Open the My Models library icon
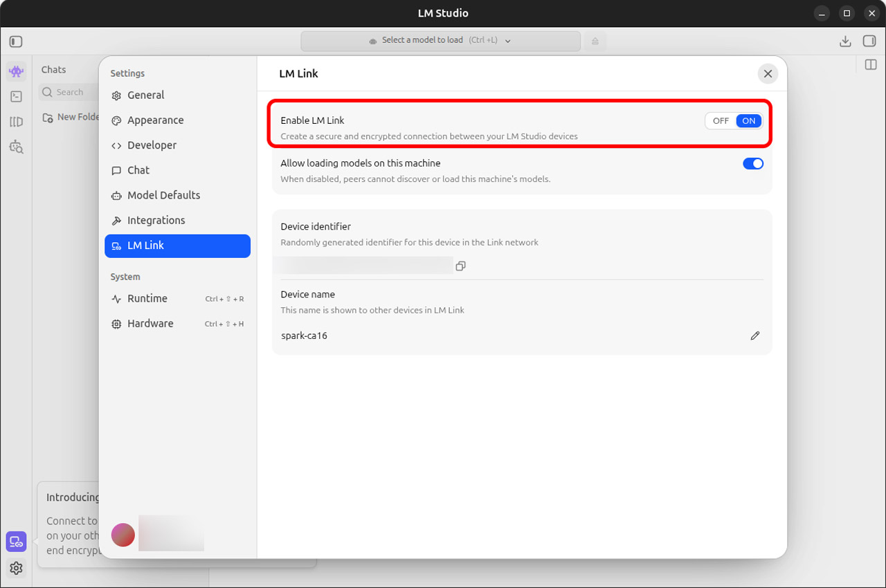 pos(17,122)
